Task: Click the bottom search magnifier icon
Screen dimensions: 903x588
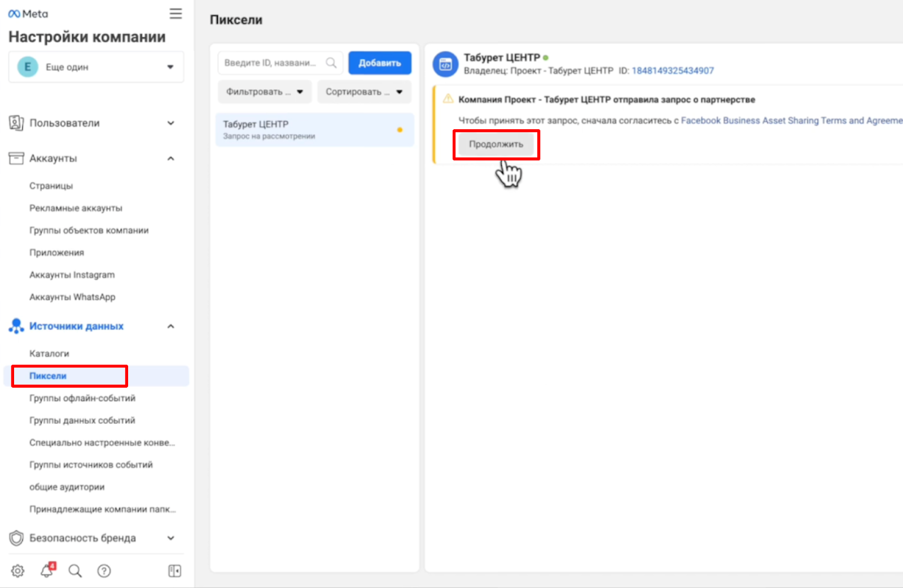Action: tap(75, 571)
